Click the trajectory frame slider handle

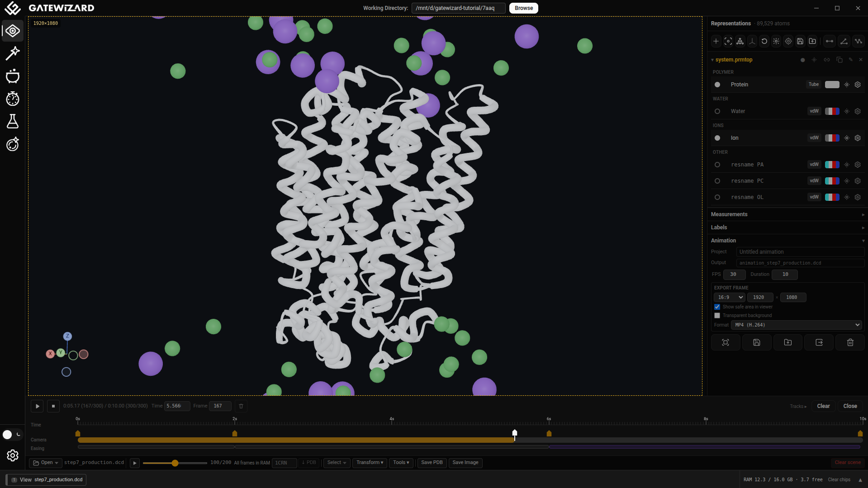click(x=175, y=463)
